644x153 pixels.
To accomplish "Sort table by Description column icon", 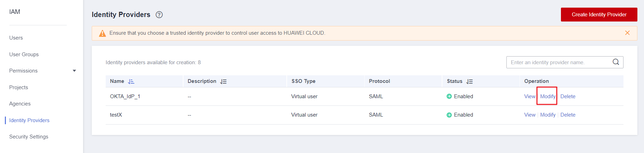I will point(223,82).
